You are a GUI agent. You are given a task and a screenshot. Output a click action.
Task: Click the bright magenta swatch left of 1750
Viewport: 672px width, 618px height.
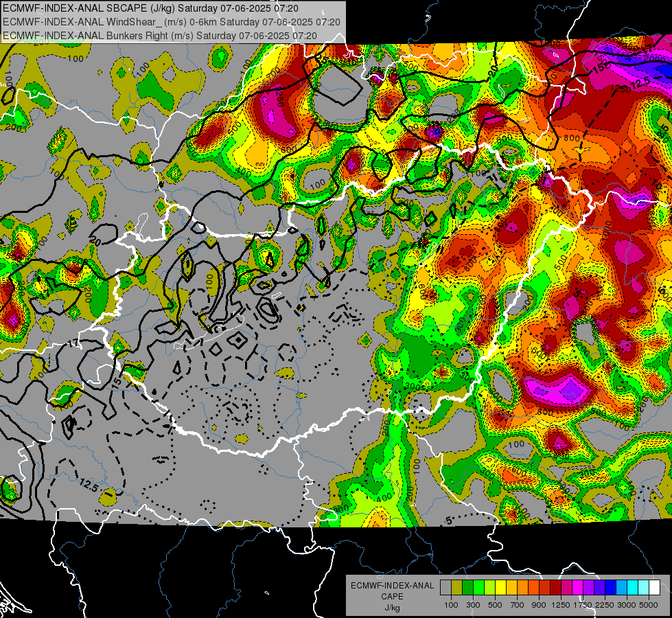click(578, 588)
